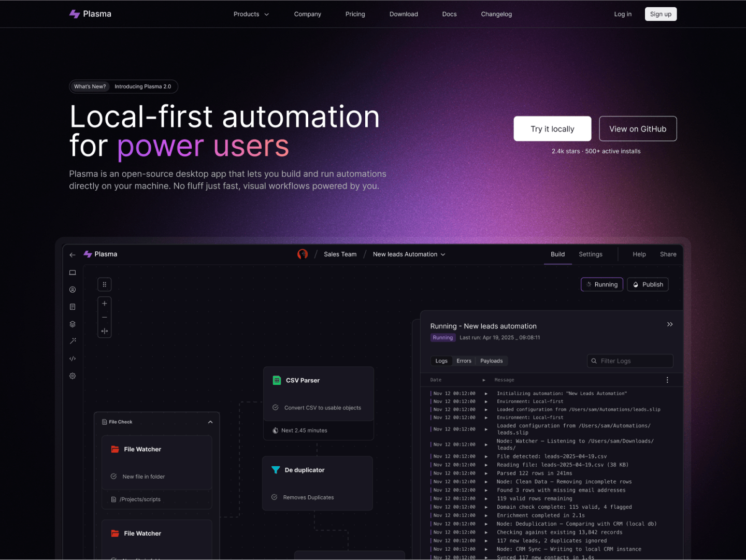Select the Layers icon in the sidebar
This screenshot has height=560, width=746.
[73, 324]
